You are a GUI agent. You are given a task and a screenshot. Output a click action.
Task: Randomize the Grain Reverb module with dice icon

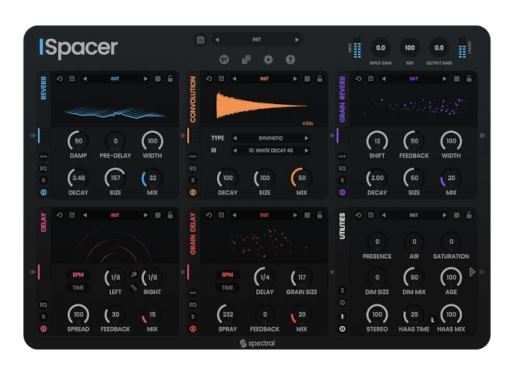coord(456,79)
